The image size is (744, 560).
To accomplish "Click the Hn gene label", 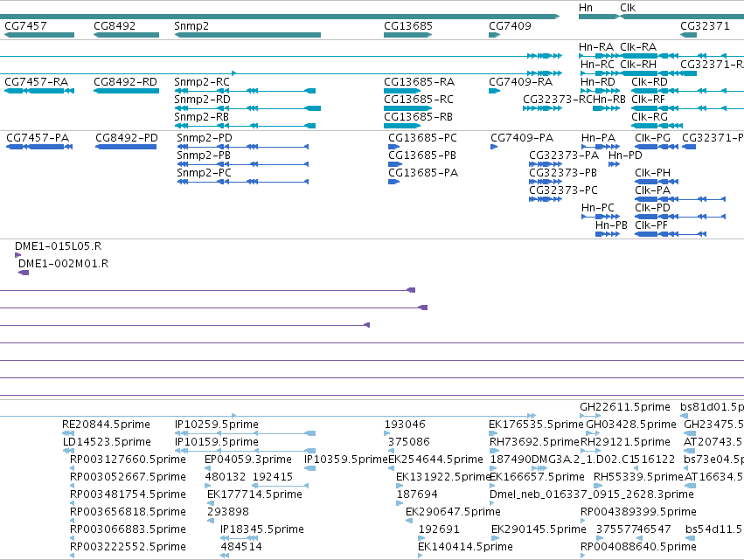I will [x=586, y=8].
